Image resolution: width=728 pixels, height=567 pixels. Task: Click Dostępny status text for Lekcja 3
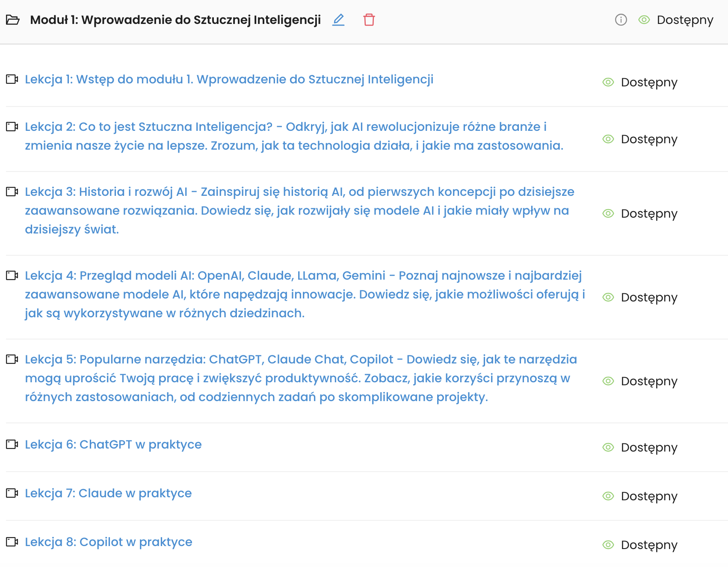click(649, 214)
